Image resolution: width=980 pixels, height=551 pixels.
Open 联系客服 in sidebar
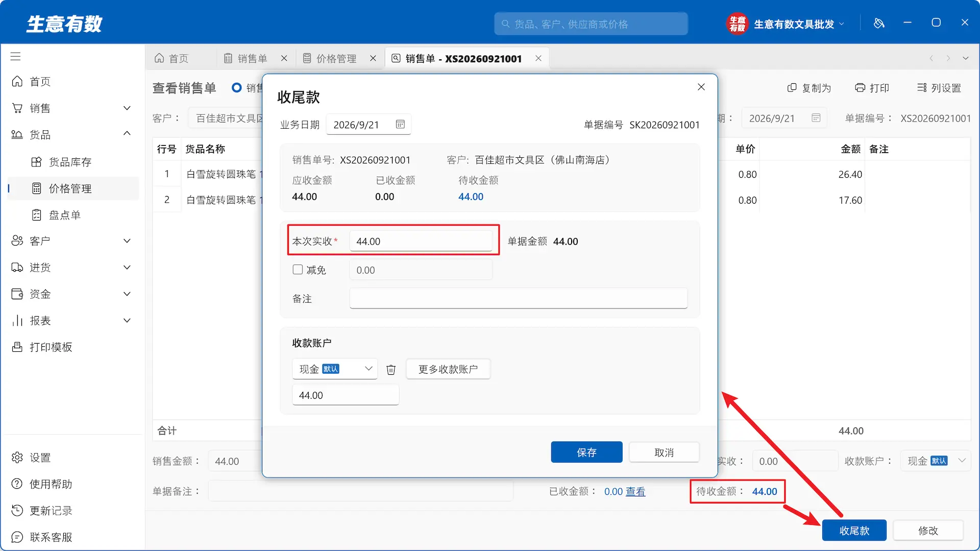click(x=71, y=537)
